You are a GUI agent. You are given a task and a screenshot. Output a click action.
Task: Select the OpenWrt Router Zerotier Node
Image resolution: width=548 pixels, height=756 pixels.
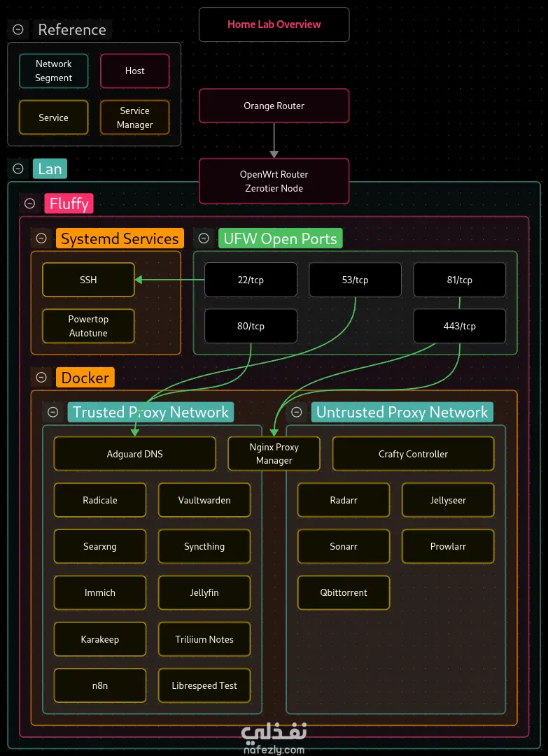tap(274, 181)
